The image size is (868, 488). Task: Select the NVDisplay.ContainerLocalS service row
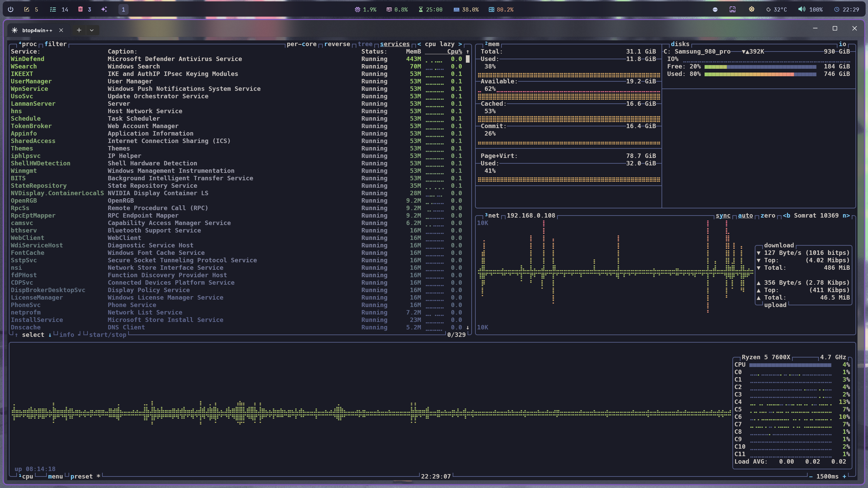click(236, 193)
